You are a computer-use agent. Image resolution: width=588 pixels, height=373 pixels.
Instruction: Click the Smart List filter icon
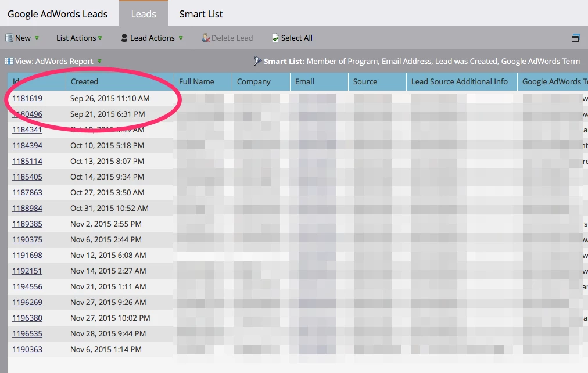point(257,61)
